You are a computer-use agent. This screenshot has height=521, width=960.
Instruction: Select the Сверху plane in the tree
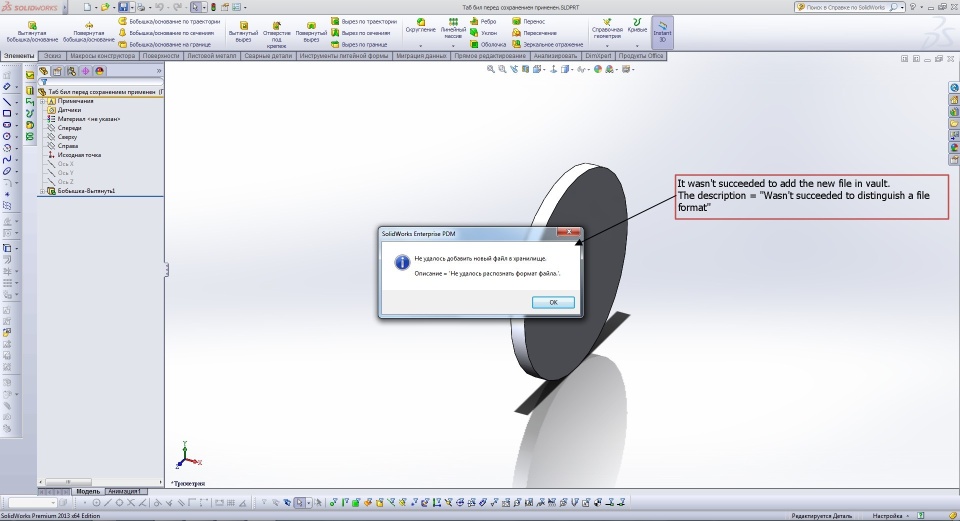click(x=62, y=137)
